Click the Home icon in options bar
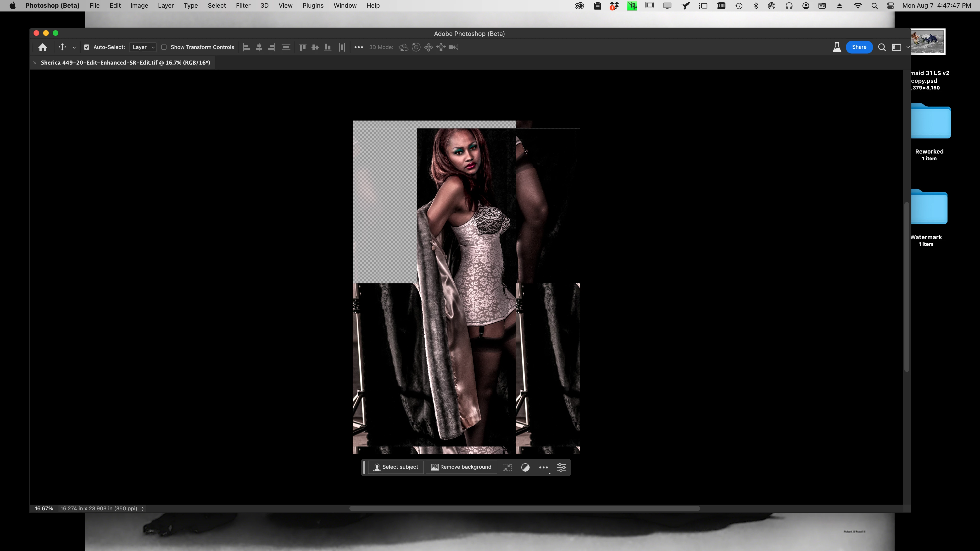980x551 pixels. 43,47
